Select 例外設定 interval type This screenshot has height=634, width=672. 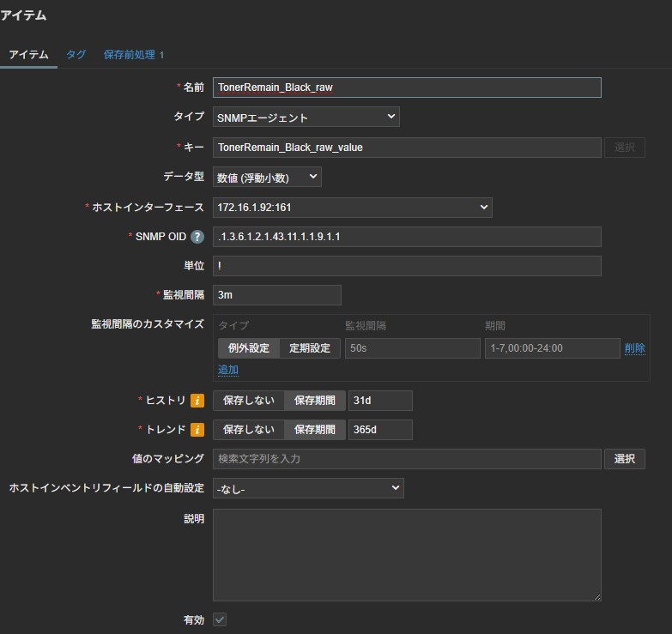(249, 348)
